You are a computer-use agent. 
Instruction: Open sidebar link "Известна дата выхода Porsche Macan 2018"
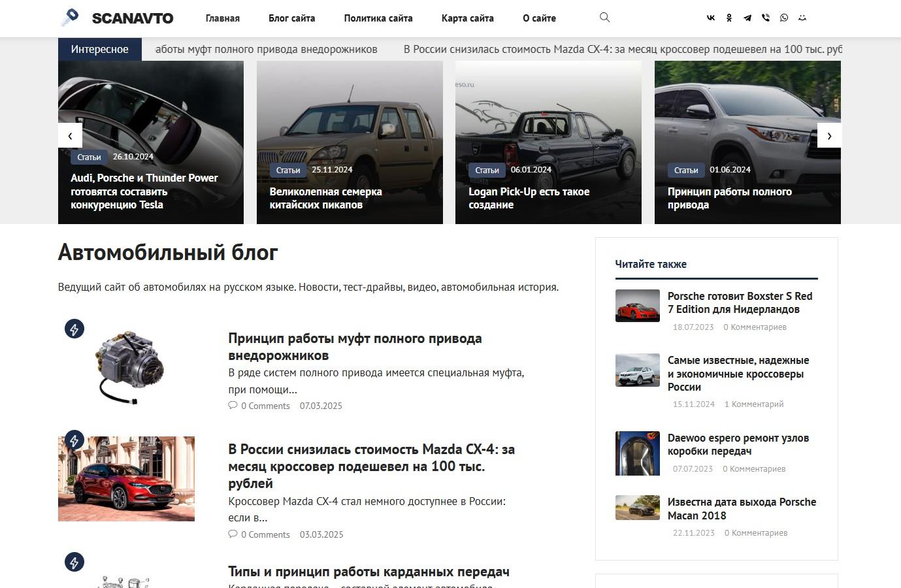tap(742, 508)
